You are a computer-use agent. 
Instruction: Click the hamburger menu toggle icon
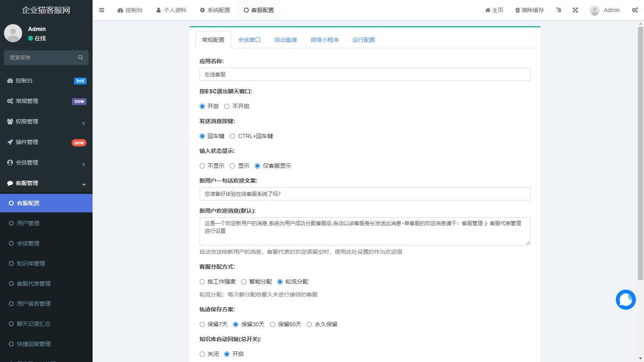coord(101,10)
